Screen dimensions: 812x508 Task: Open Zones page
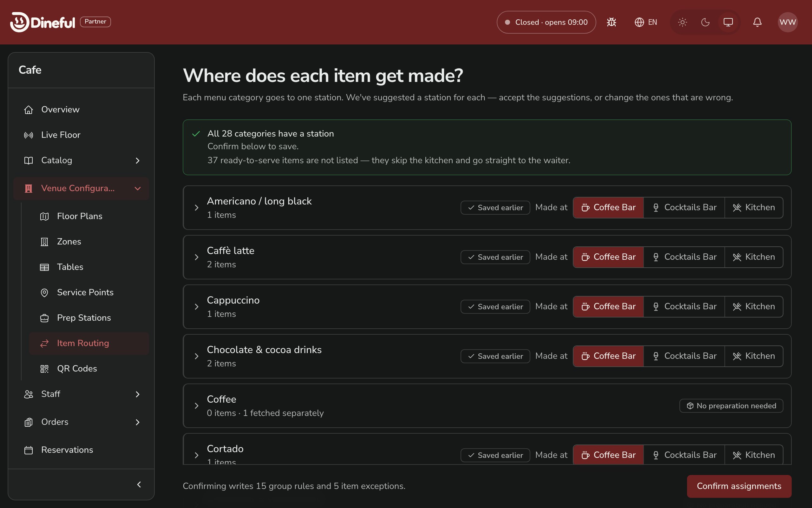point(89,242)
